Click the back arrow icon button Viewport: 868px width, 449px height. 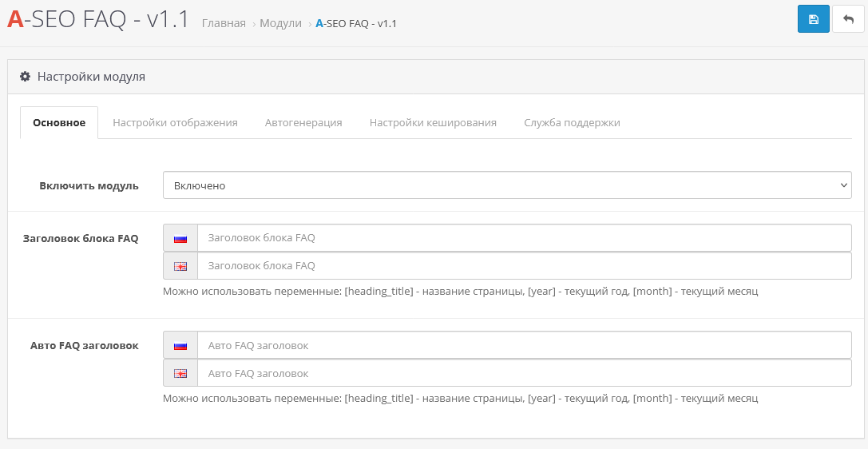click(848, 19)
